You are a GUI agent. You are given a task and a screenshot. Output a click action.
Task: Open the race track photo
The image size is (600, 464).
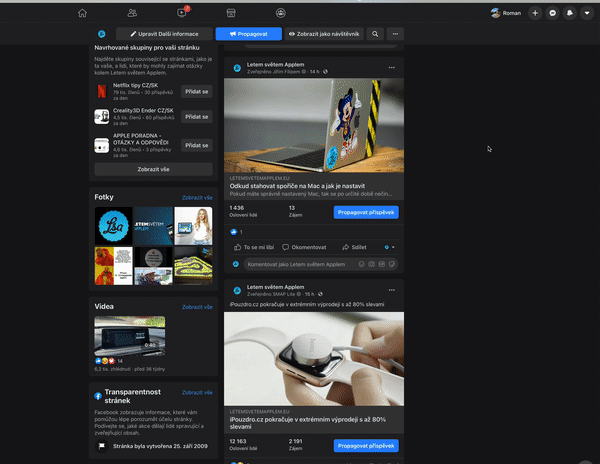point(193,265)
